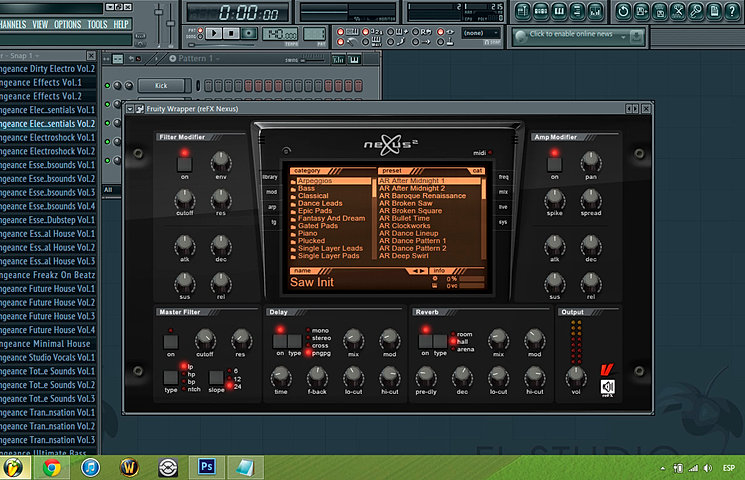Start playback with the play button
Viewport: 745px width, 480px height.
[x=214, y=33]
